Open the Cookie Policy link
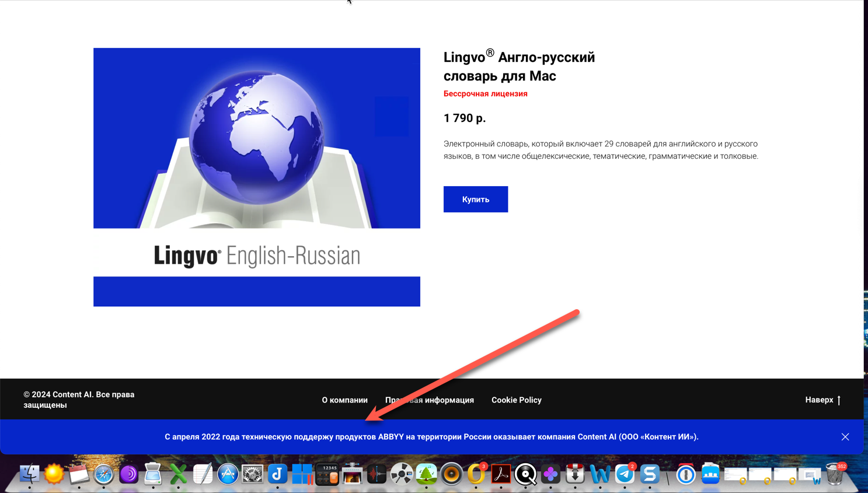This screenshot has width=868, height=493. click(x=517, y=400)
